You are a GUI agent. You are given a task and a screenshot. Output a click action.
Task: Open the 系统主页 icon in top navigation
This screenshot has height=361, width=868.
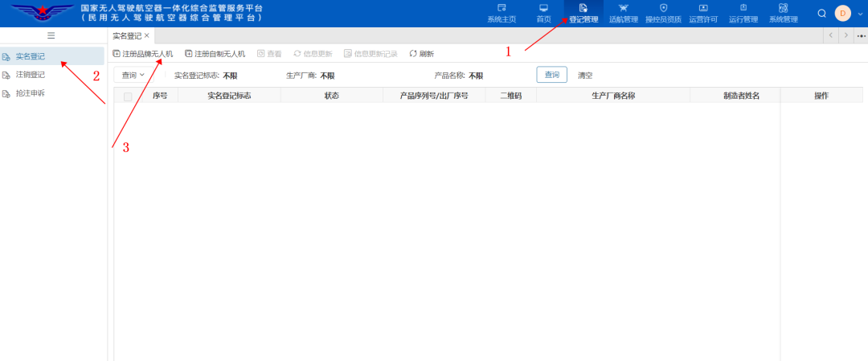[502, 8]
